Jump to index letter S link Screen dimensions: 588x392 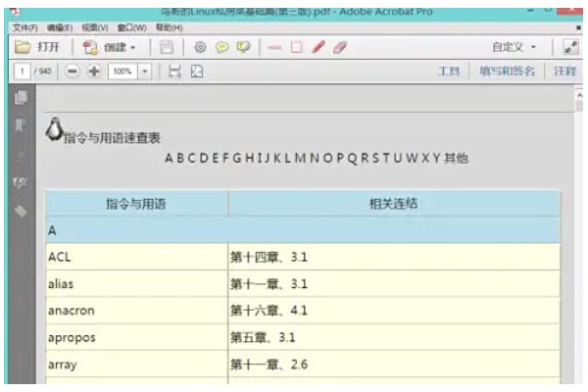[375, 158]
